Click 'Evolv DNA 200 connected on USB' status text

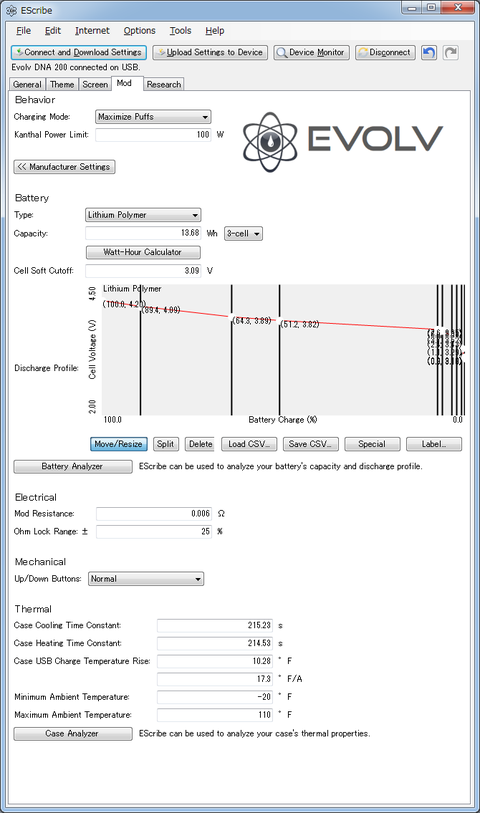[x=76, y=67]
